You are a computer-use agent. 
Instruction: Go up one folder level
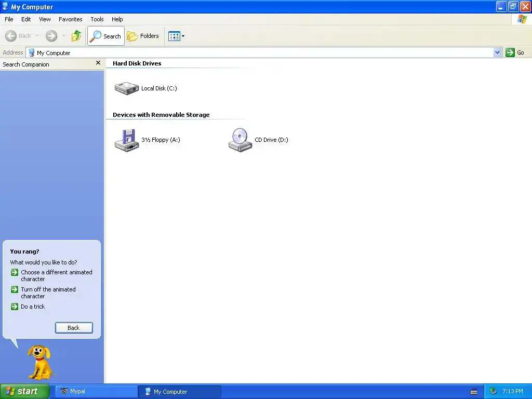[76, 36]
